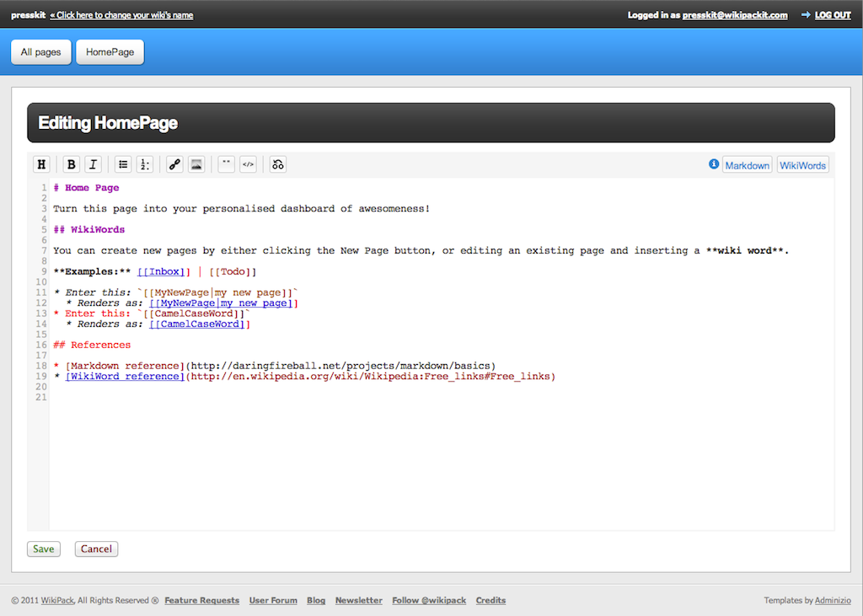This screenshot has width=863, height=616.
Task: Click the link to change wiki's name
Action: (121, 15)
